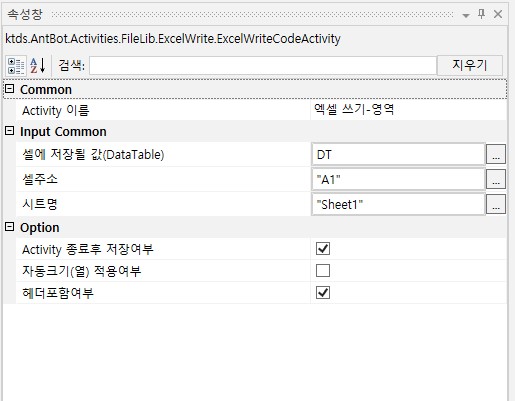Edit the "A1" cell address field

(x=398, y=179)
